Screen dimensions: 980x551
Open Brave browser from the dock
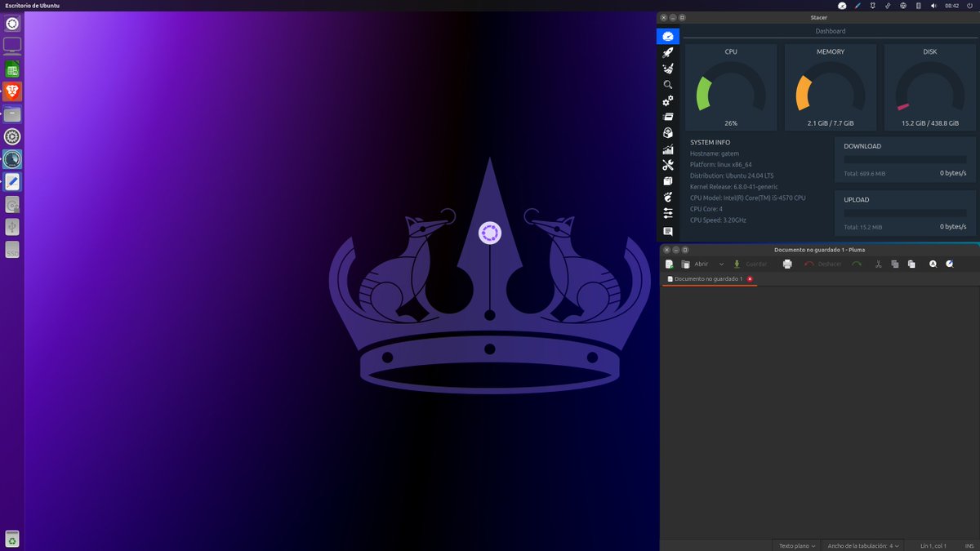point(12,91)
